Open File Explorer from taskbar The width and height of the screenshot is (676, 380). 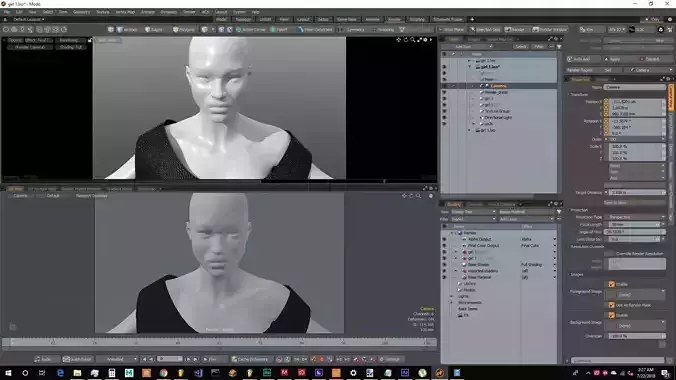[x=77, y=373]
